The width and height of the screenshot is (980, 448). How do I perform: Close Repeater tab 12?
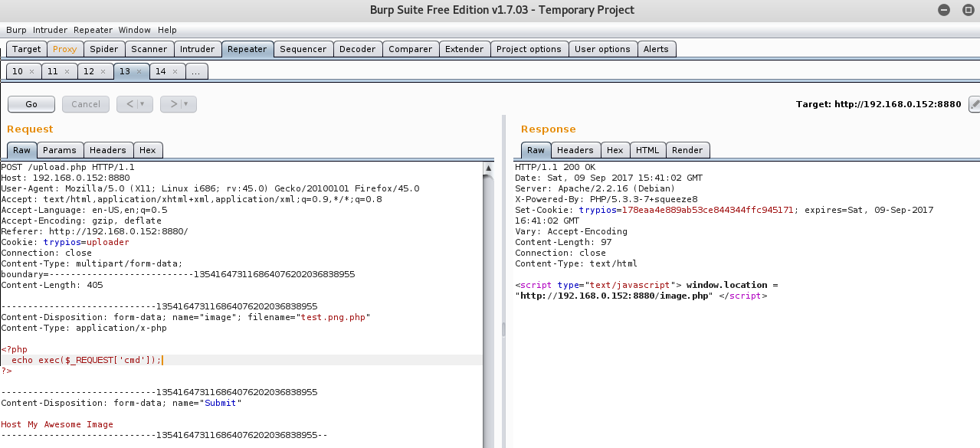(x=103, y=71)
